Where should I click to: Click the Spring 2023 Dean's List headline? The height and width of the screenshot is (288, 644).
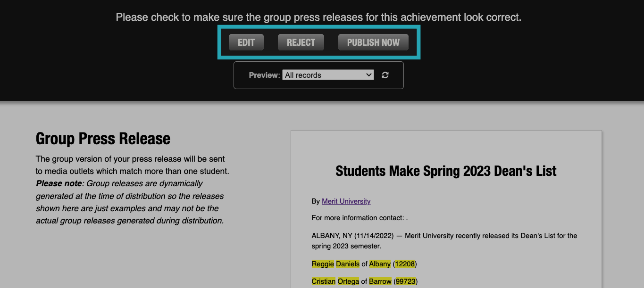(446, 171)
